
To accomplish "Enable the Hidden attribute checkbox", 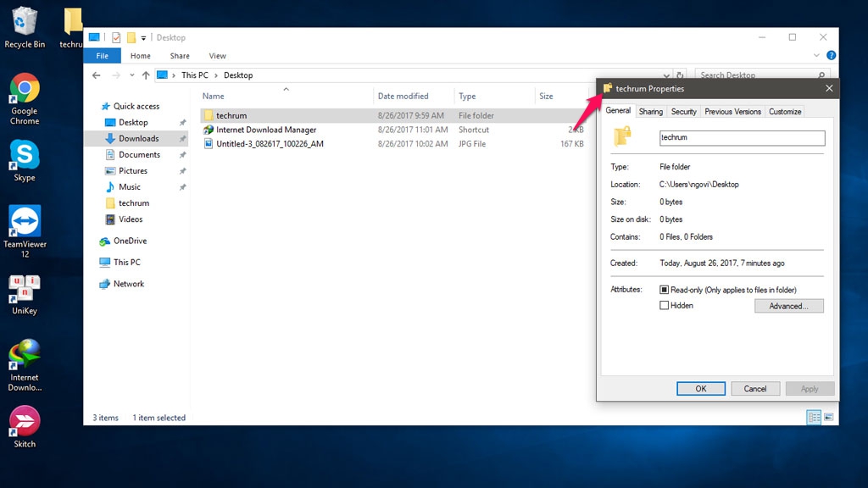I will point(665,306).
